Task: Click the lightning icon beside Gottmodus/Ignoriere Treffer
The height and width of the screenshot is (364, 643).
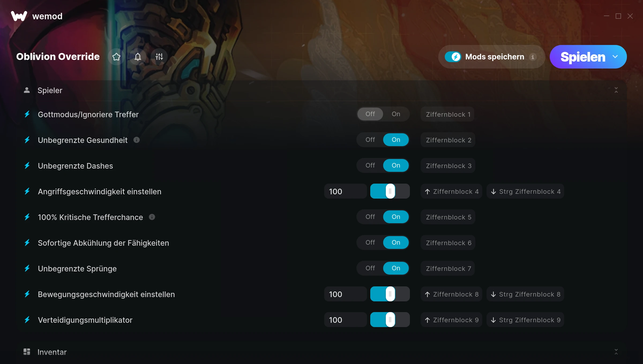Action: [27, 114]
